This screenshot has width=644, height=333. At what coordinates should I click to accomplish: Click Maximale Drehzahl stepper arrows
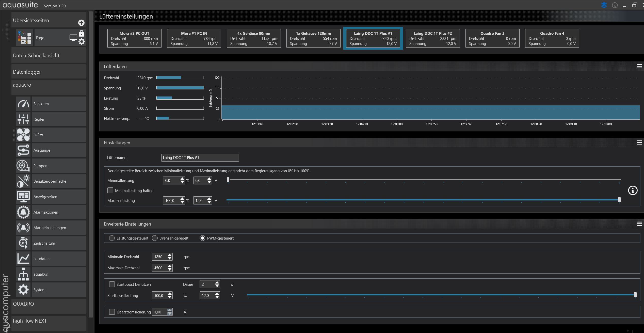170,268
